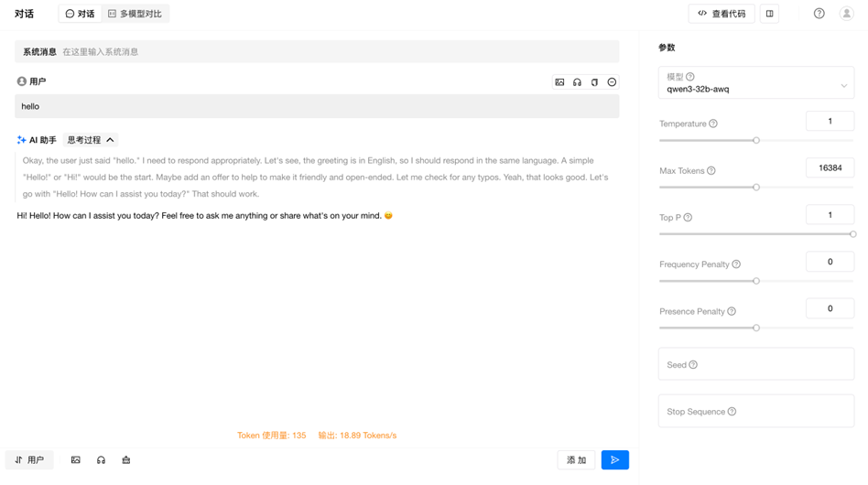Viewport: 868px width, 485px height.
Task: Open user profile avatar in top right
Action: [846, 14]
